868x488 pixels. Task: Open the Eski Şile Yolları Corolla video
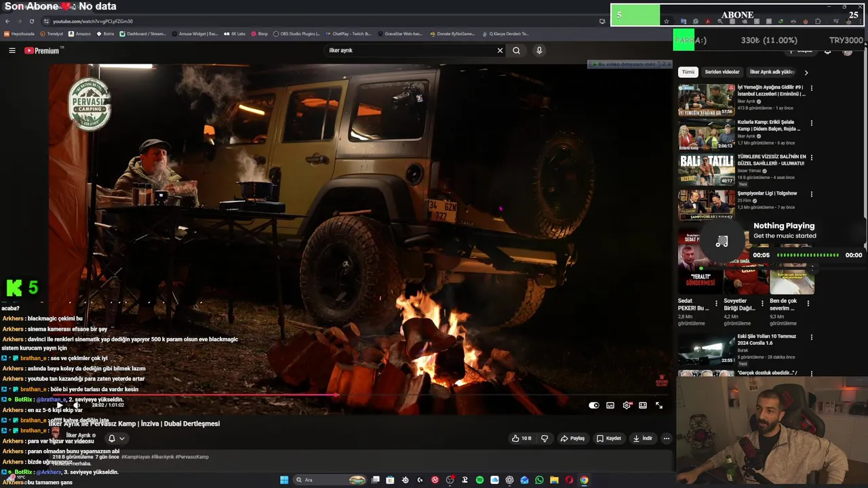pyautogui.click(x=707, y=350)
